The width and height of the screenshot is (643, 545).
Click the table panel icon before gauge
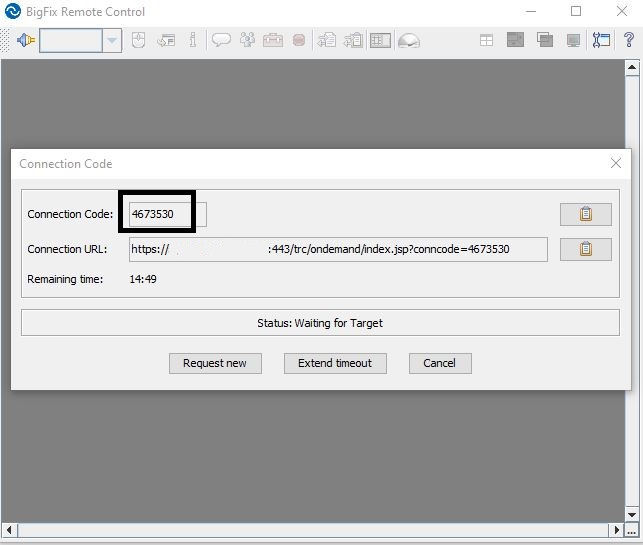pyautogui.click(x=380, y=40)
